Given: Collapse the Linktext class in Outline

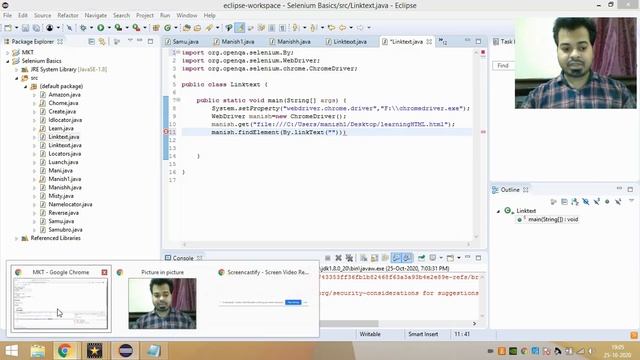Looking at the screenshot, I should pyautogui.click(x=498, y=211).
